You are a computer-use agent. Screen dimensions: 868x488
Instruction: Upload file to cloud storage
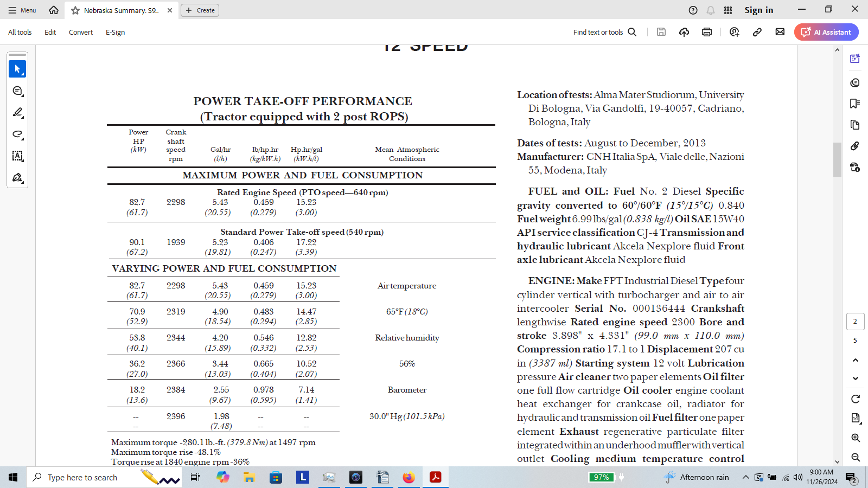click(684, 32)
